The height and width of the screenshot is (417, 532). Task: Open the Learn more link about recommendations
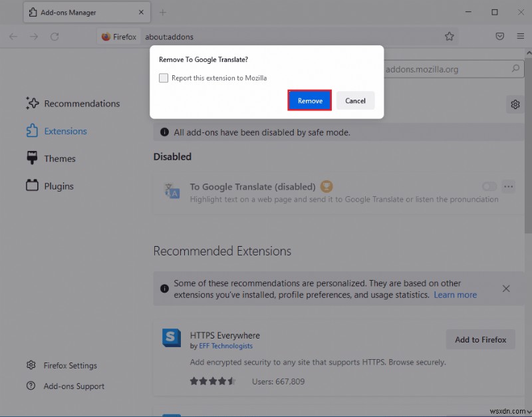point(455,295)
